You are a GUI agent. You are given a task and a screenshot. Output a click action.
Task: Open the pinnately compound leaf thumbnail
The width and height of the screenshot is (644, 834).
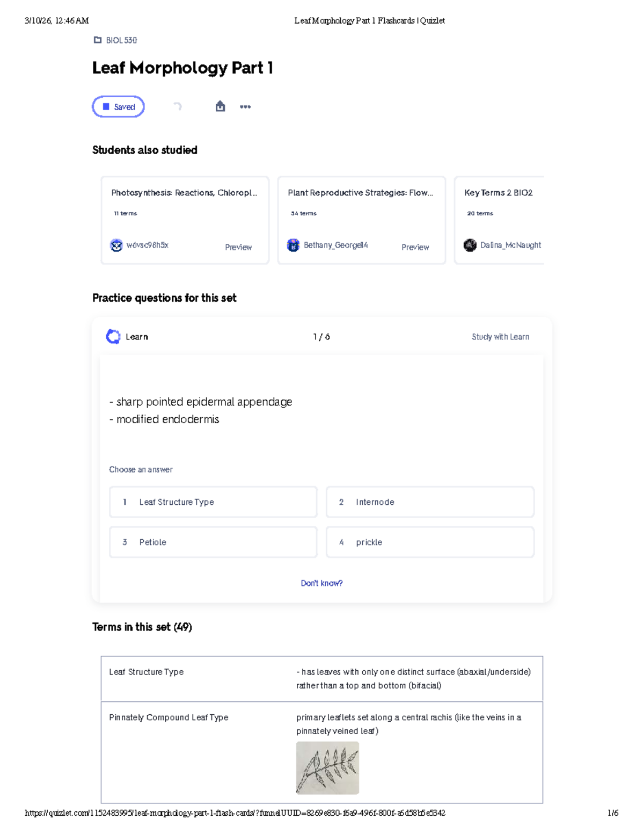click(327, 768)
